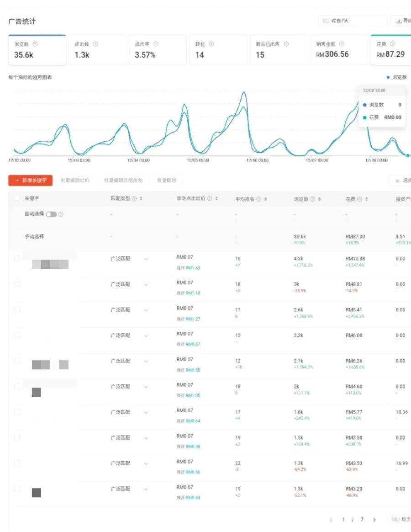Expand 广泛匹配 dropdown in first keyword row
Image resolution: width=411 pixels, height=532 pixels.
pos(146,259)
